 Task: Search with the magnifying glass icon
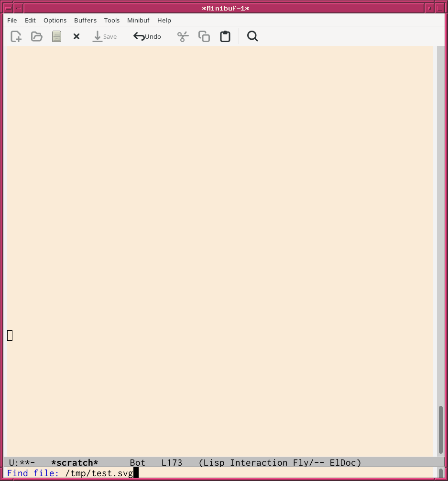coord(252,36)
